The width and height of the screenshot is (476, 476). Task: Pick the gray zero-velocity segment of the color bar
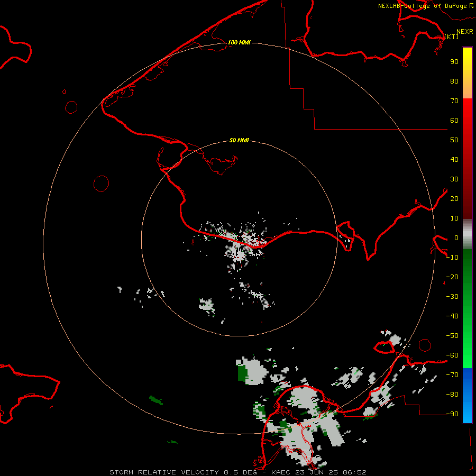[x=467, y=234]
